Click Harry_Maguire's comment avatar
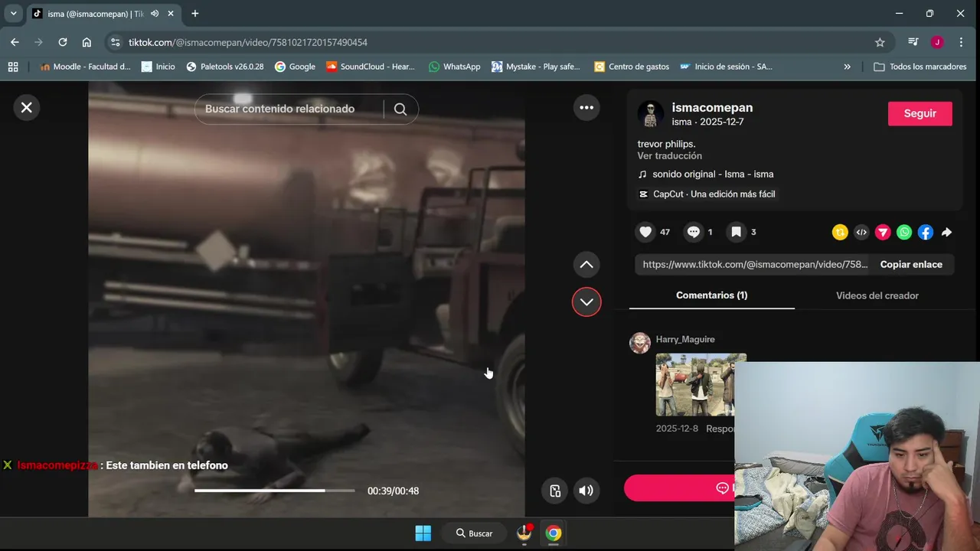The image size is (980, 551). point(640,343)
